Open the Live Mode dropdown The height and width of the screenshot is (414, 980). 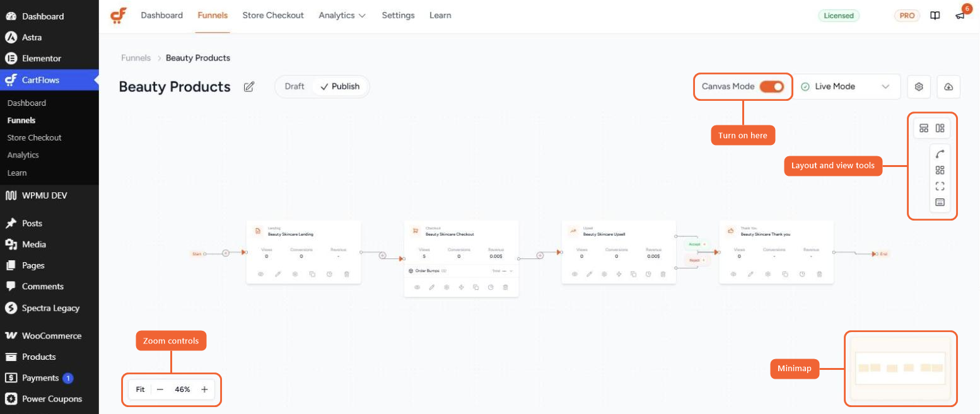click(846, 87)
